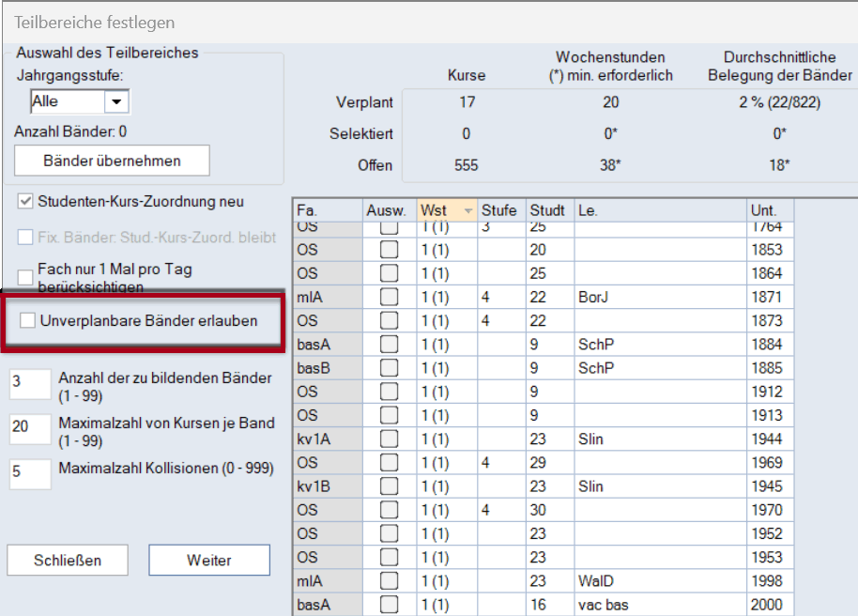Sort by the Fa. column header
858x616 pixels.
click(329, 210)
